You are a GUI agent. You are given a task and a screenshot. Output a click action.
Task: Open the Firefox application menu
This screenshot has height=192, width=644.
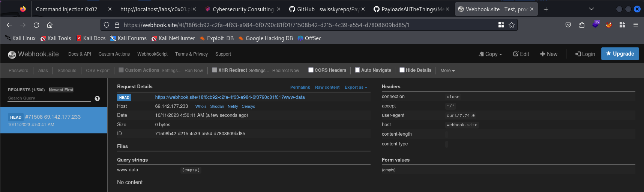(635, 25)
